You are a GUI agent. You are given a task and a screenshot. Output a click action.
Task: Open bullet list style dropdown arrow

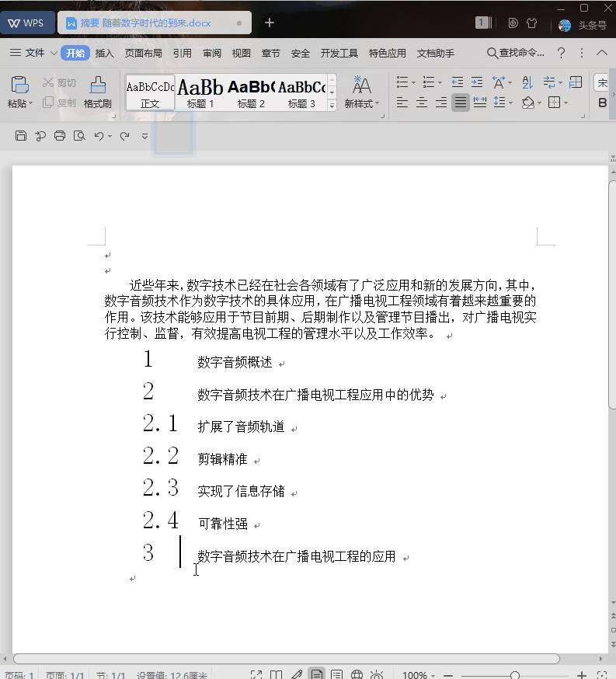[x=413, y=82]
